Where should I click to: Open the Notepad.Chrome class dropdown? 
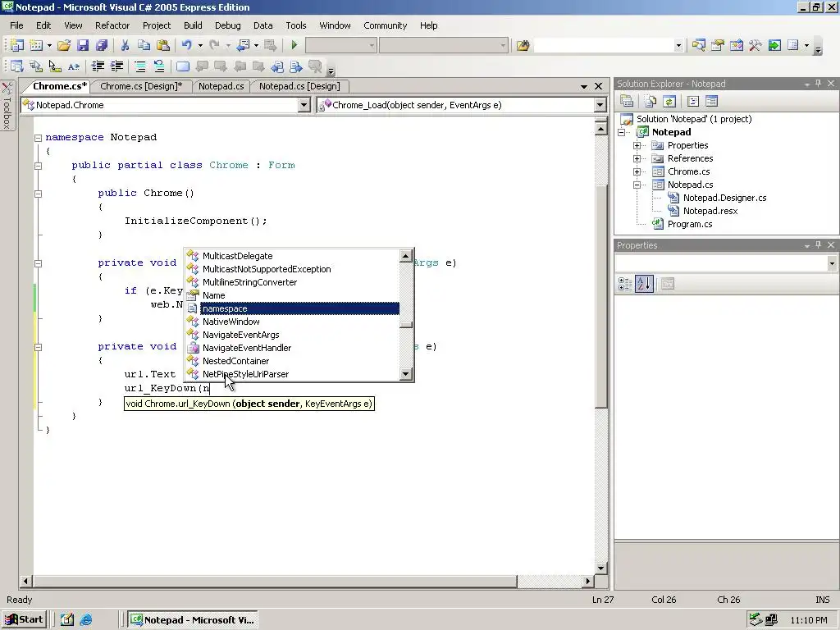click(x=304, y=105)
